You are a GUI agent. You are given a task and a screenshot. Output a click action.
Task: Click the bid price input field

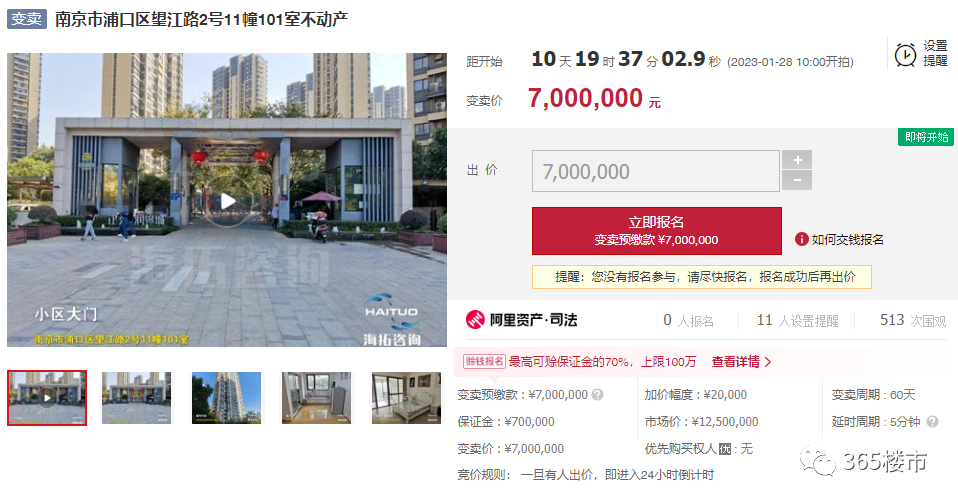(x=656, y=171)
